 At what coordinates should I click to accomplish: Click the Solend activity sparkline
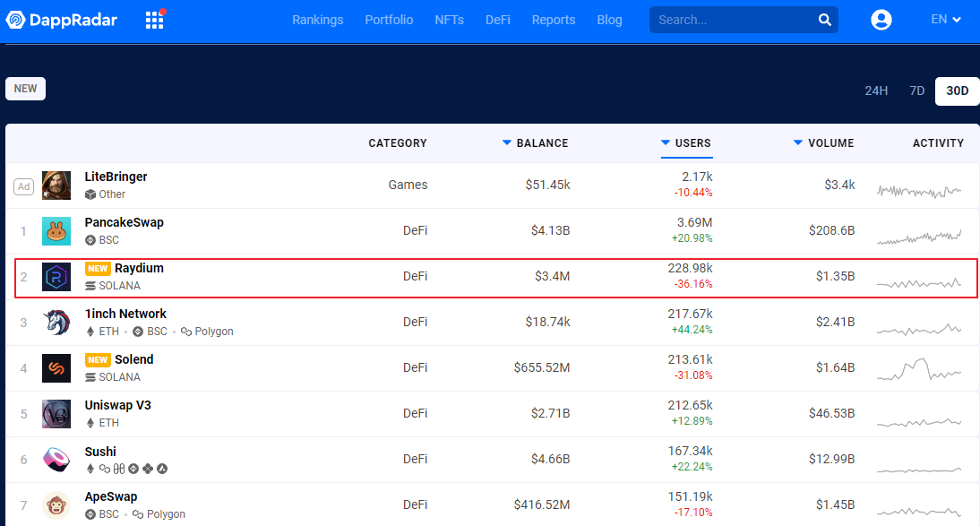tap(919, 369)
